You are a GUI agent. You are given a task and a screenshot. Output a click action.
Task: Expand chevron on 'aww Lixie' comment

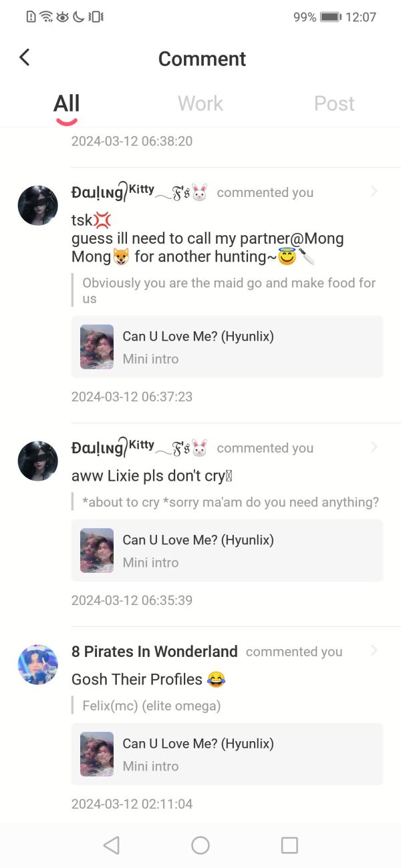[x=374, y=447]
